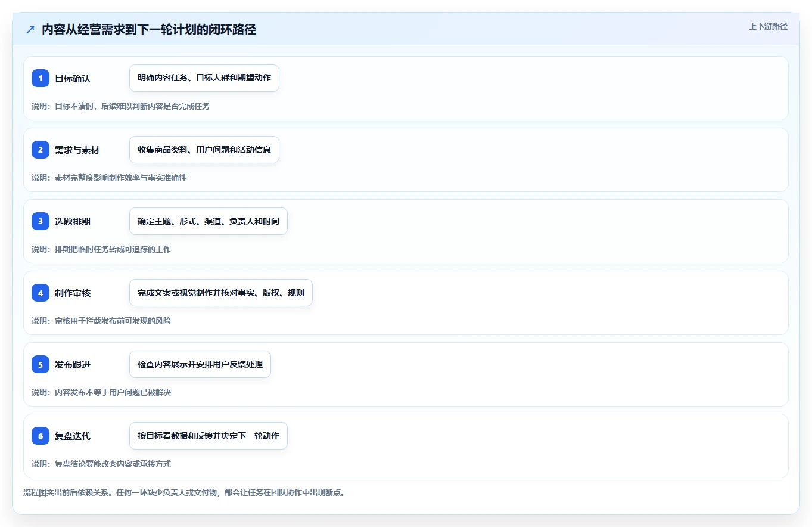Select the 发布跟进 step name
Viewport: 812px width, 527px height.
[73, 364]
